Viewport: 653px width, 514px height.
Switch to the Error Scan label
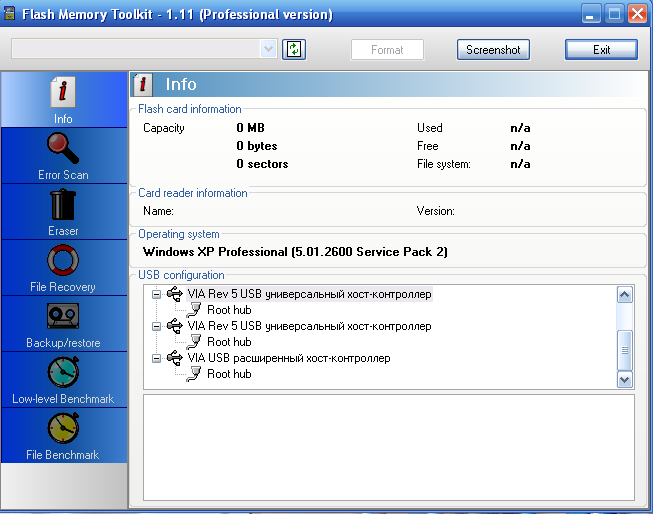(63, 175)
